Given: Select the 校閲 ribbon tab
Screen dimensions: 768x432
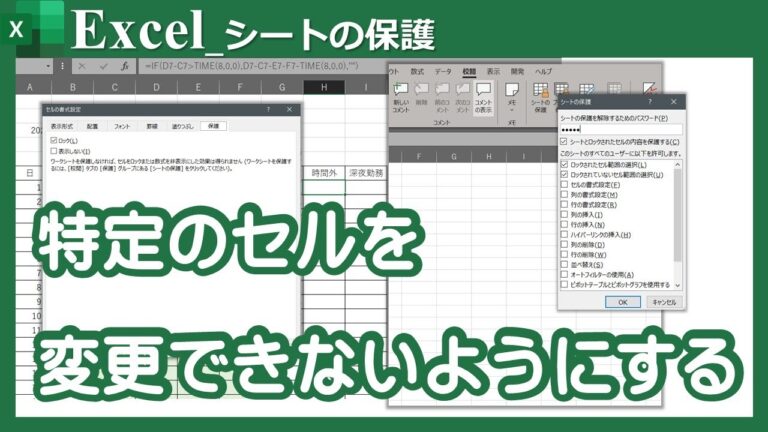Looking at the screenshot, I should coord(469,72).
